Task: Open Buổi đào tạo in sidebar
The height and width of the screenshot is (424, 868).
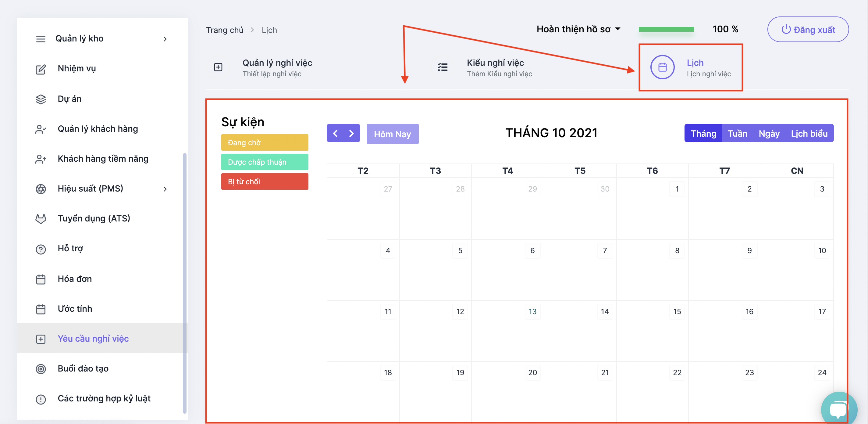Action: pos(102,368)
